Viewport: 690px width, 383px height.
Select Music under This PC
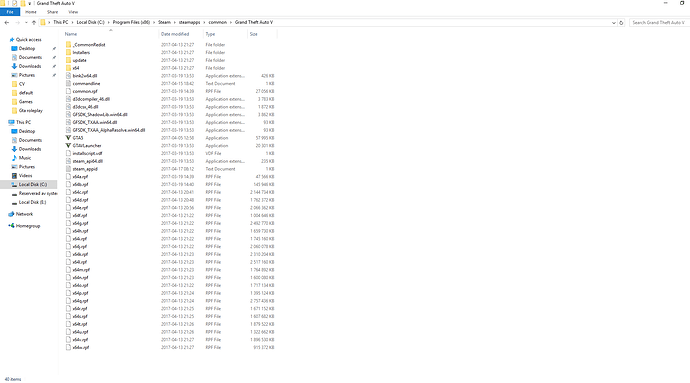tap(25, 158)
